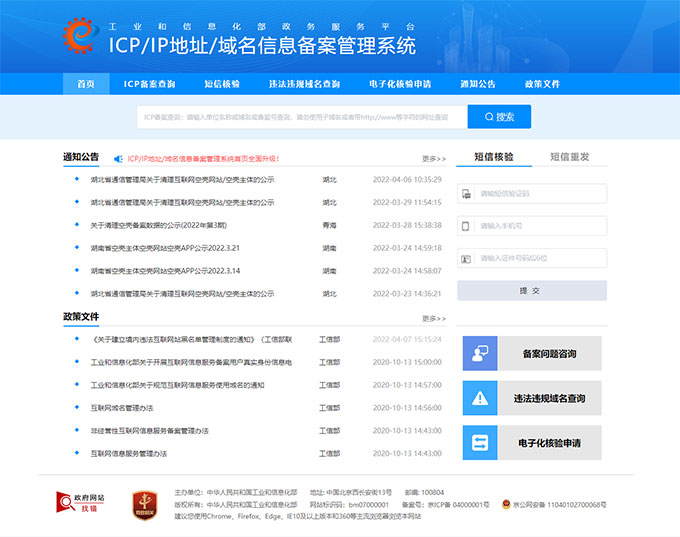Open 政策文件 in the navigation bar
The height and width of the screenshot is (537, 680).
point(543,84)
